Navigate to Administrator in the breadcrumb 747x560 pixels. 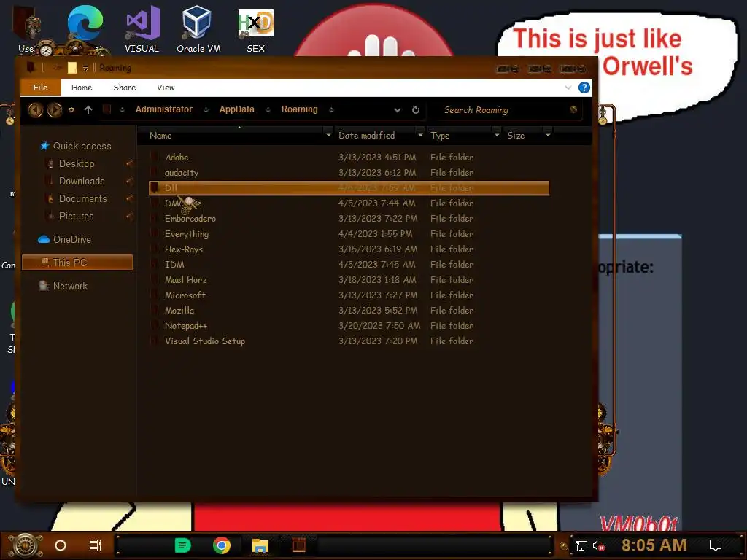164,109
